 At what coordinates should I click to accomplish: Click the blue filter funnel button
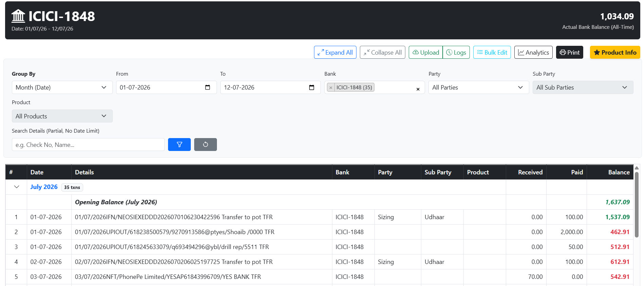click(x=179, y=145)
